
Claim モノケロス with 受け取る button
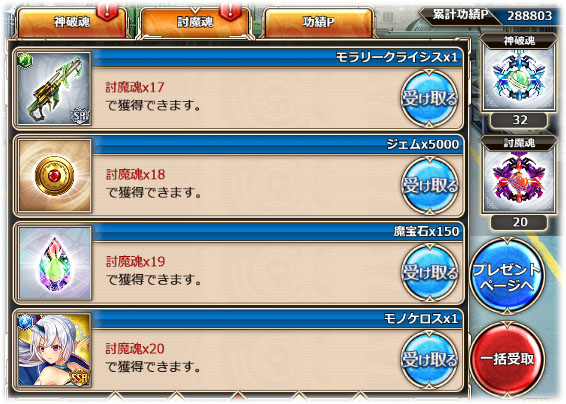pos(429,360)
